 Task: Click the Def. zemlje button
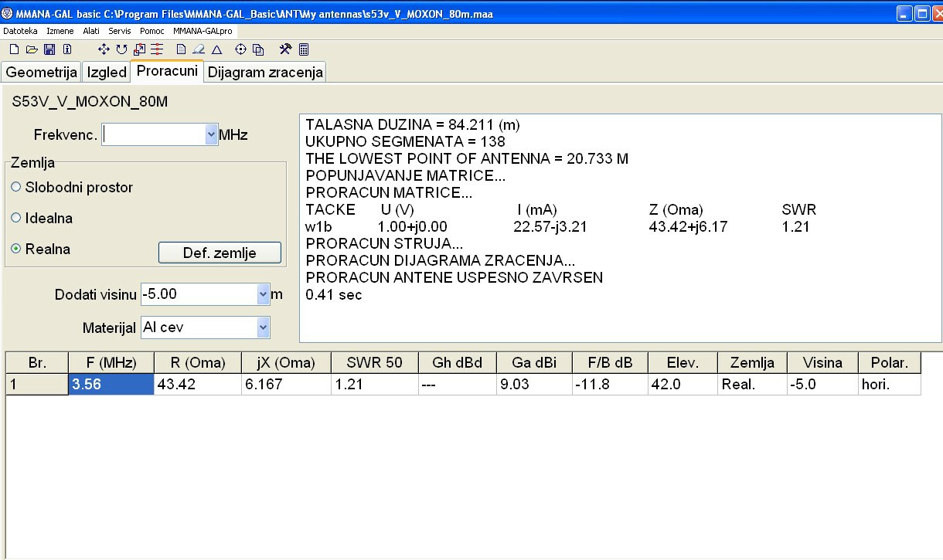220,253
